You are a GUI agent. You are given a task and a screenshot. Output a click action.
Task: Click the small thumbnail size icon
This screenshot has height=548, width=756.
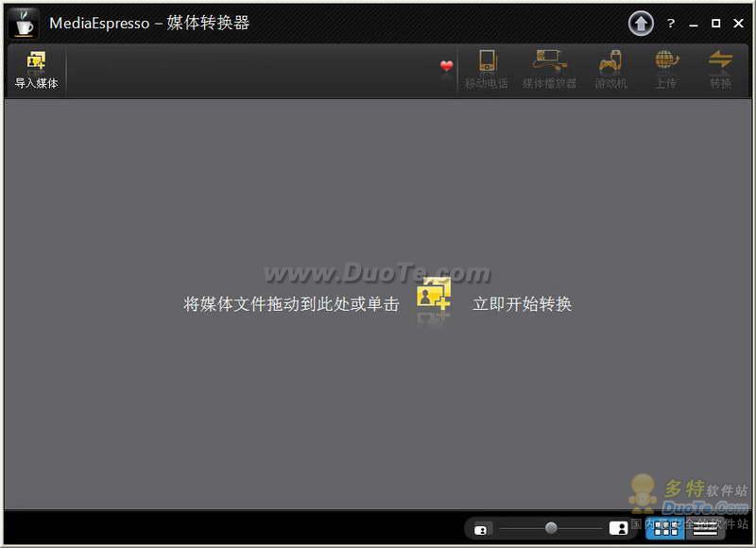coord(481,530)
